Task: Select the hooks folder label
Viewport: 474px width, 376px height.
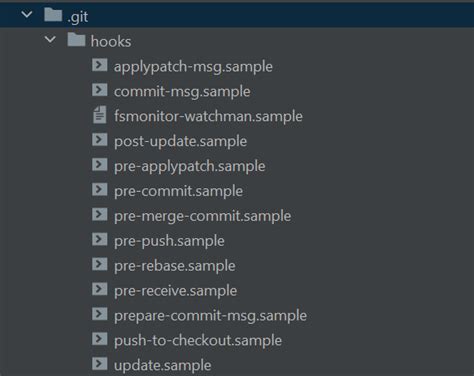Action: [x=111, y=42]
